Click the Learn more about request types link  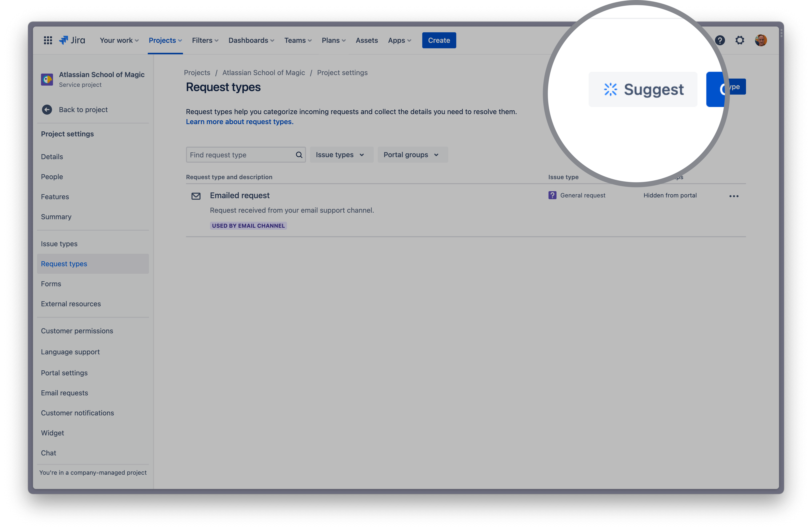coord(239,122)
